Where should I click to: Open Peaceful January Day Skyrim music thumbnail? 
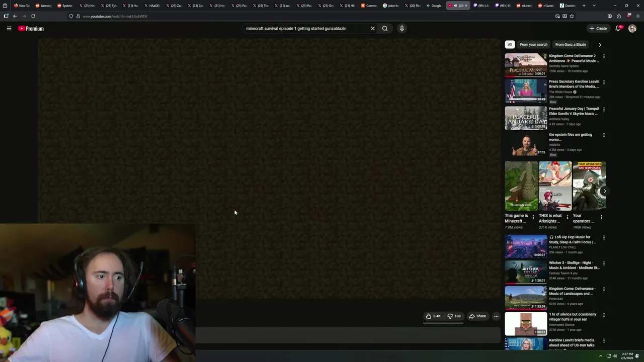pos(526,118)
